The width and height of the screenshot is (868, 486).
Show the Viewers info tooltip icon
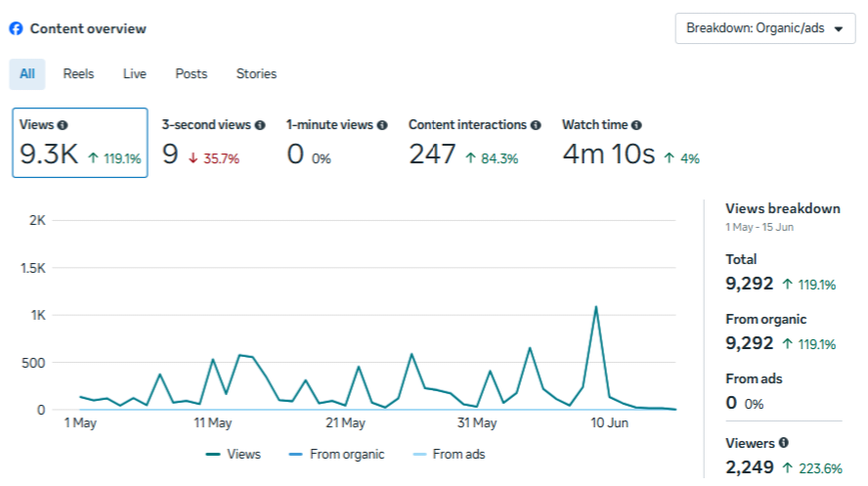783,442
